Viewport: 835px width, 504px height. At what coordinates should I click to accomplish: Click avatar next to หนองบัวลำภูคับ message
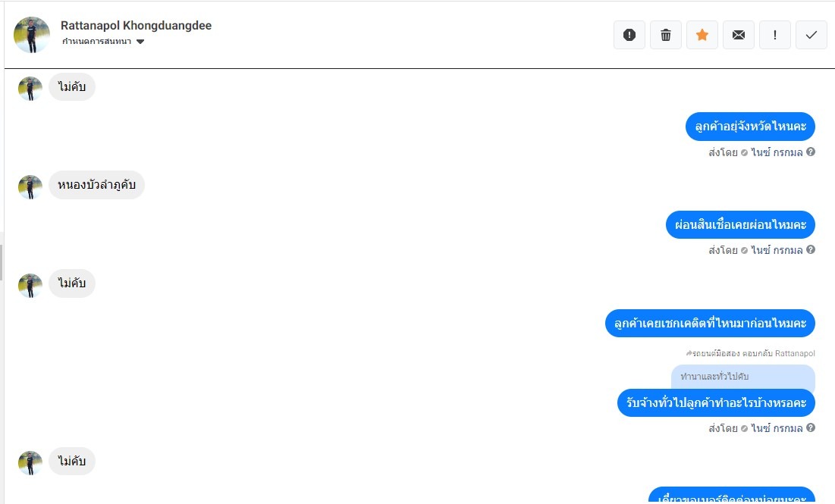pyautogui.click(x=30, y=187)
